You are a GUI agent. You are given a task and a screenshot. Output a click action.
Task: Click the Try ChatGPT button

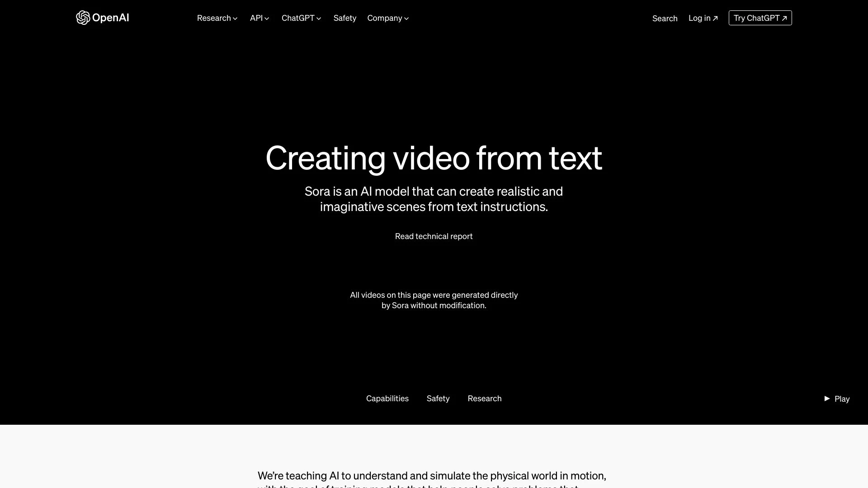click(x=760, y=18)
